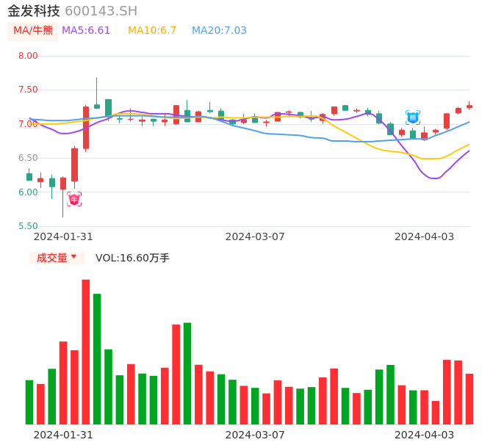Click the 2024-04-03 date under volume chart
Image resolution: width=504 pixels, height=445 pixels.
coord(425,435)
